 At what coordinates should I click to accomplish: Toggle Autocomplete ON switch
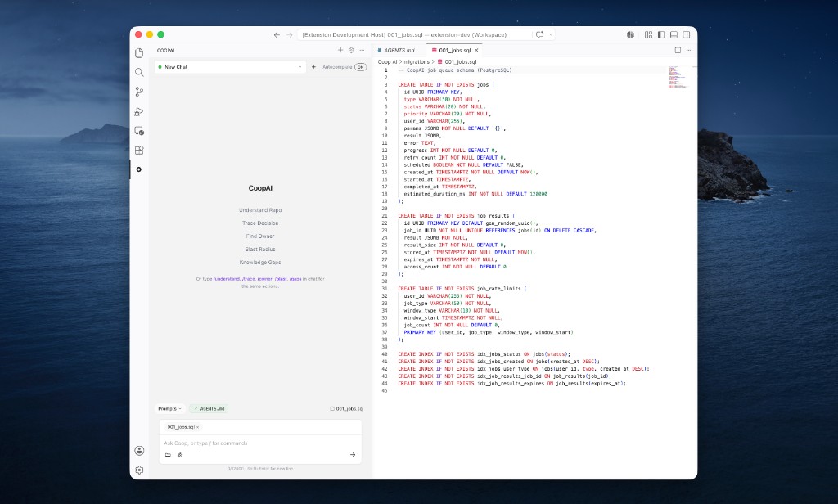tap(361, 67)
